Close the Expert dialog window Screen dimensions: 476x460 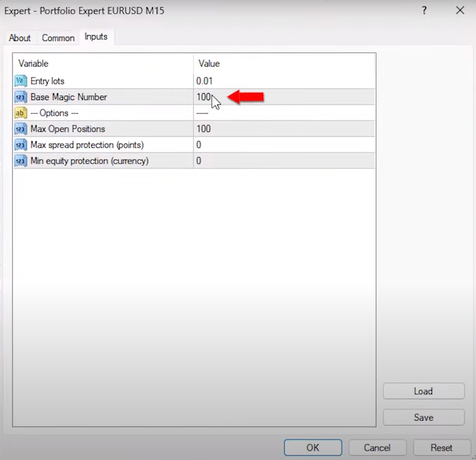tap(460, 10)
